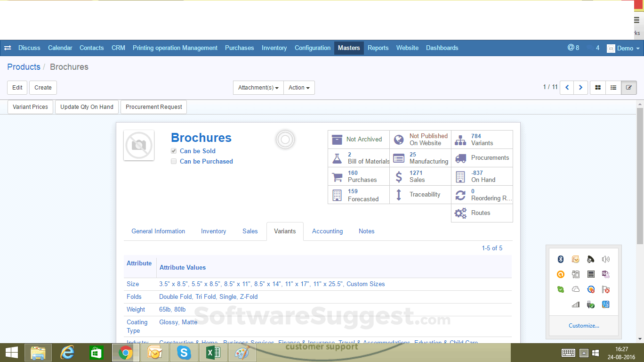Open Routes via the gears icon

(460, 213)
